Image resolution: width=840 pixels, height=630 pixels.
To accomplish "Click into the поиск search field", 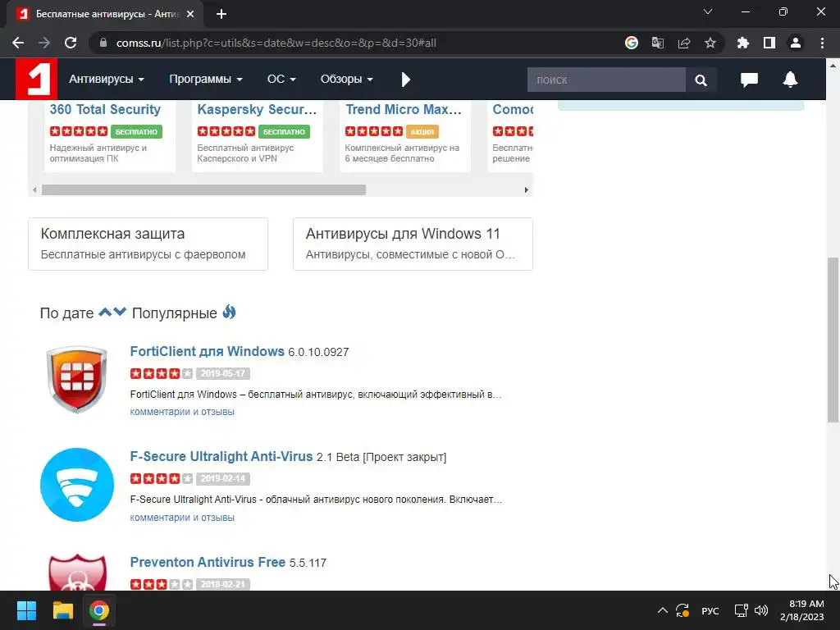I will pos(606,80).
